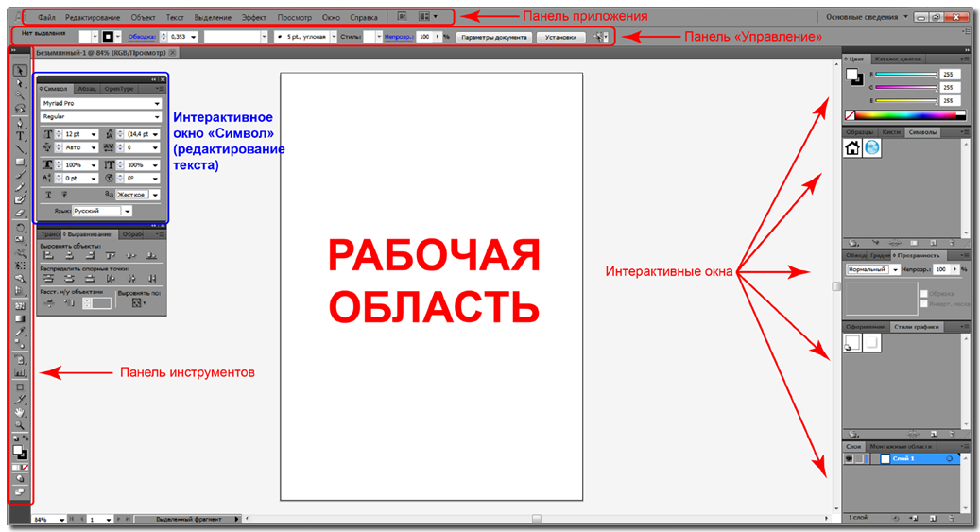980x532 pixels.
Task: Select the Zoom magnifier tool
Action: pos(20,426)
